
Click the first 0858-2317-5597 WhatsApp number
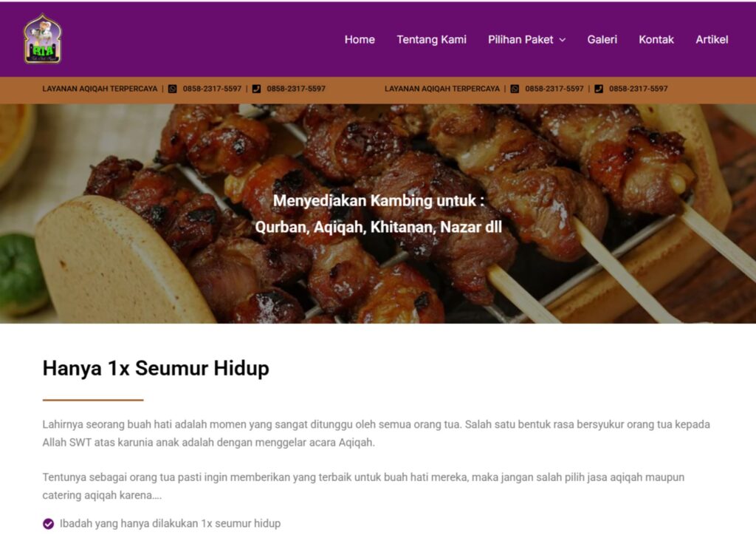pos(212,89)
